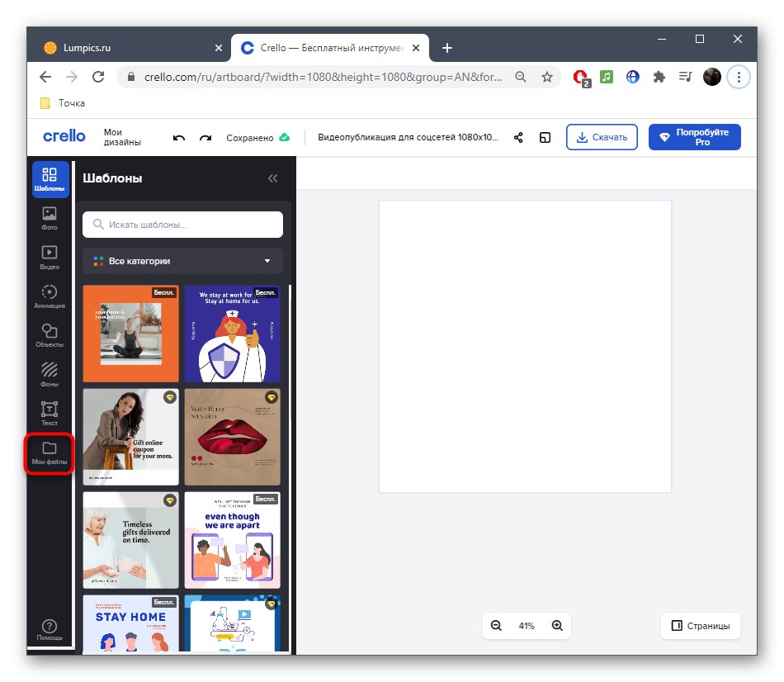Open the Chrome three-dot menu
The width and height of the screenshot is (784, 682).
pyautogui.click(x=739, y=77)
